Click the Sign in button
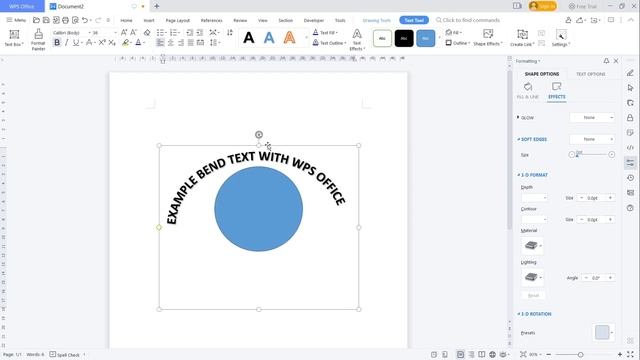 pos(542,6)
